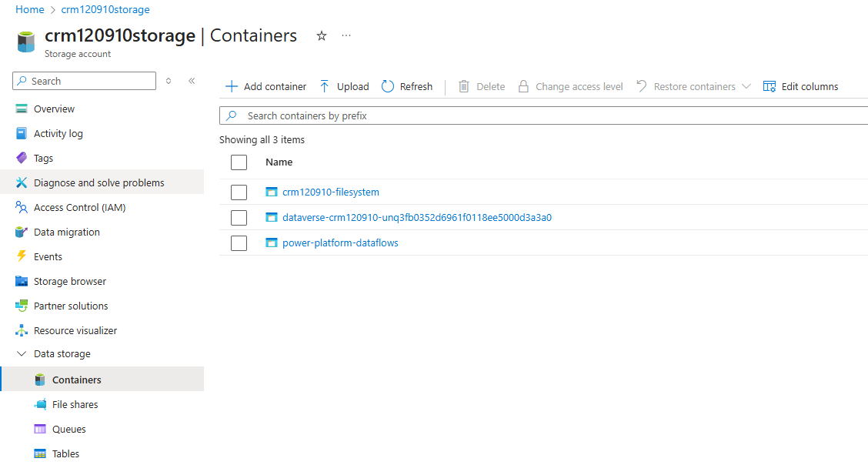
Task: Check the box for the dataverse-crm120910 container
Action: pos(239,218)
